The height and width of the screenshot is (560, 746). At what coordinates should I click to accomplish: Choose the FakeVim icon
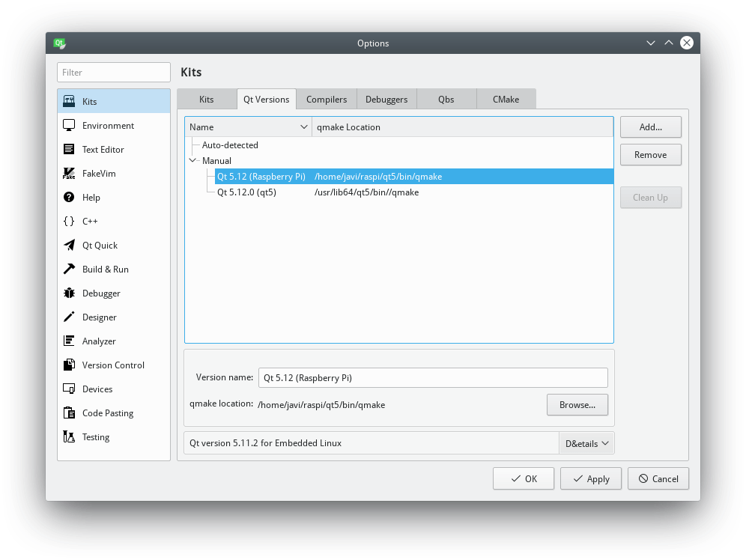[x=69, y=173]
